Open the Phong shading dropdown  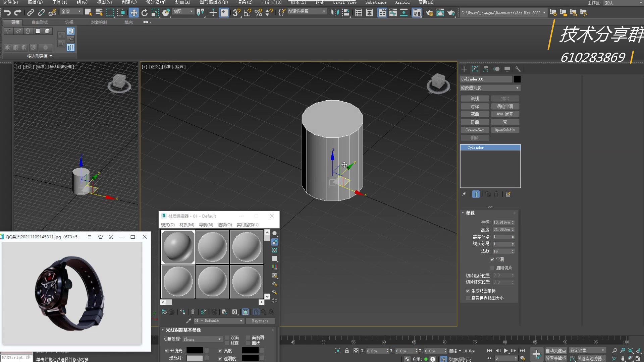click(202, 339)
